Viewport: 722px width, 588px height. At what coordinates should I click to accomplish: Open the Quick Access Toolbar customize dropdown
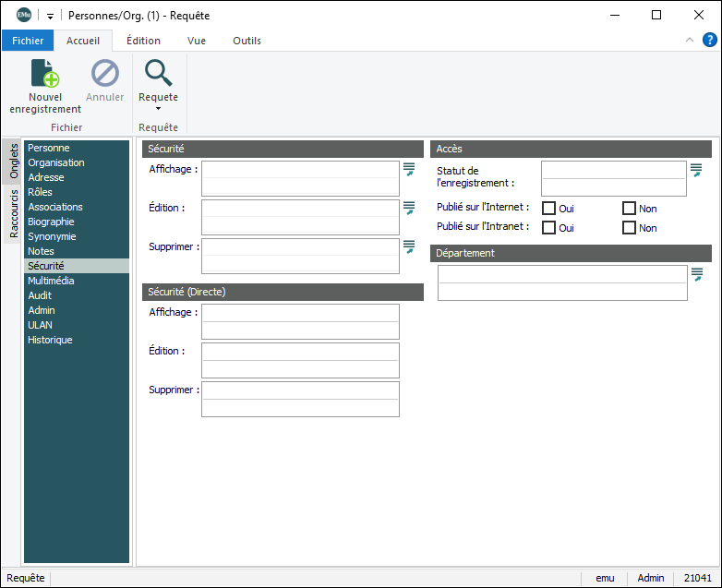coord(50,16)
